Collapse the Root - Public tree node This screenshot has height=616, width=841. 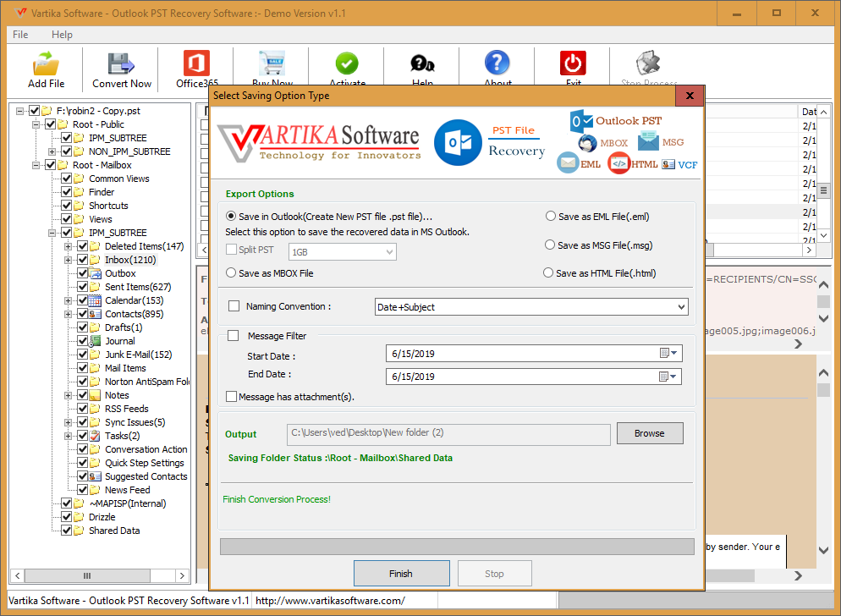coord(36,124)
